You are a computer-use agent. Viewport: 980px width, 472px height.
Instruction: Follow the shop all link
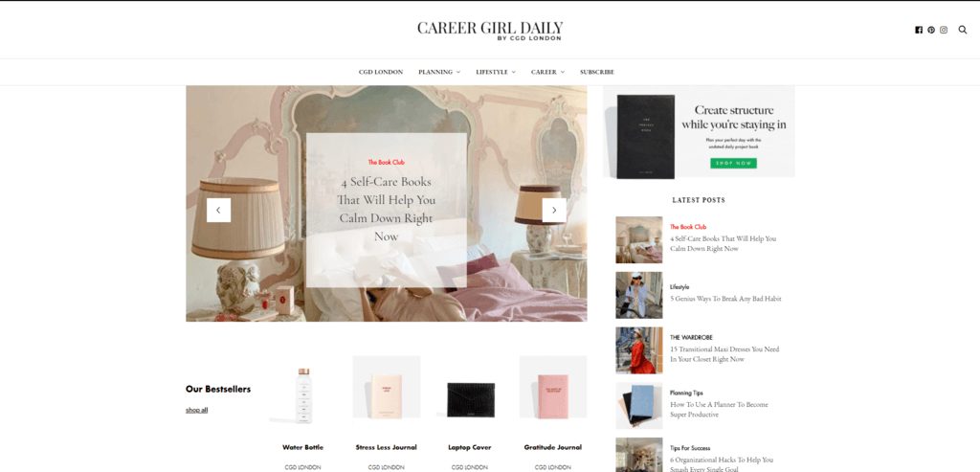tap(197, 410)
